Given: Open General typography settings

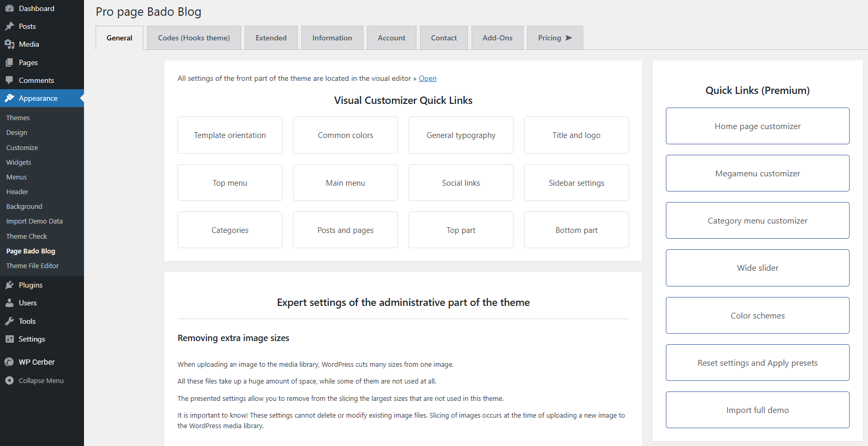Looking at the screenshot, I should (461, 135).
